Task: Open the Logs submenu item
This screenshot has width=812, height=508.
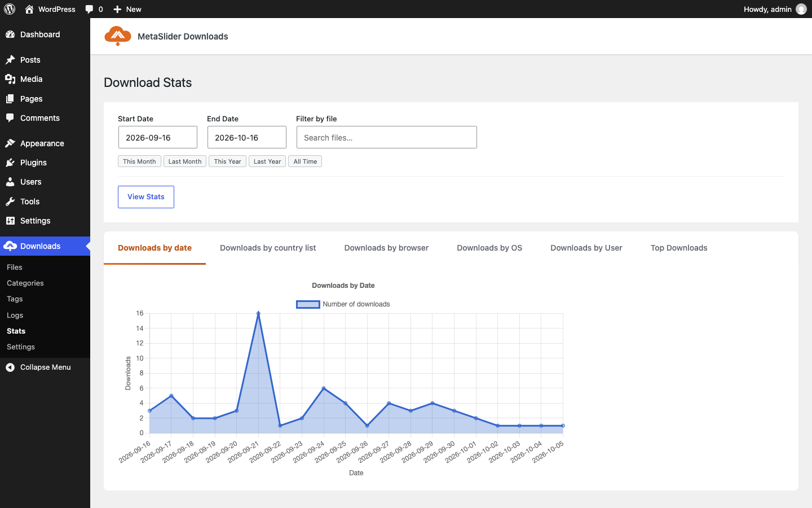Action: click(15, 315)
